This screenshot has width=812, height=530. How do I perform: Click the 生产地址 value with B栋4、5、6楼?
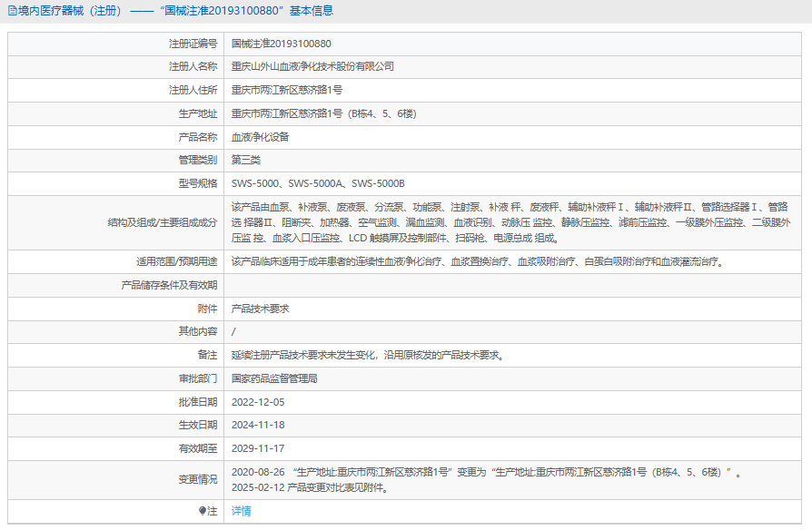point(323,114)
